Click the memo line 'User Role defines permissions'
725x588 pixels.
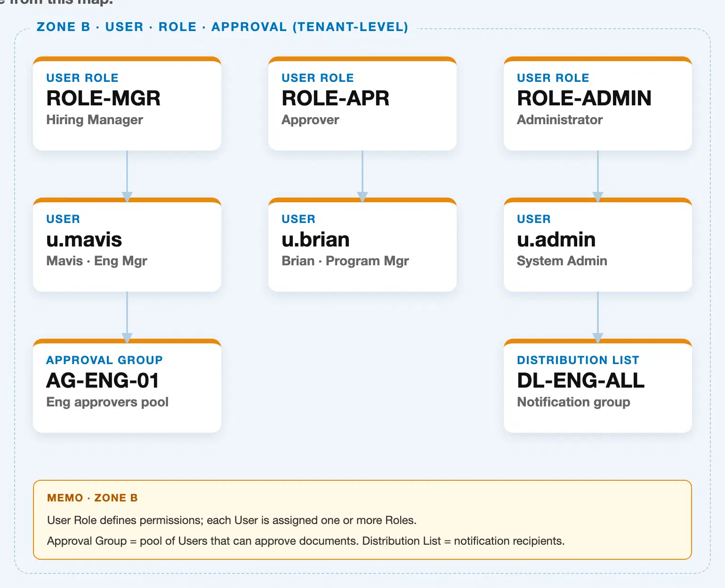click(x=232, y=520)
